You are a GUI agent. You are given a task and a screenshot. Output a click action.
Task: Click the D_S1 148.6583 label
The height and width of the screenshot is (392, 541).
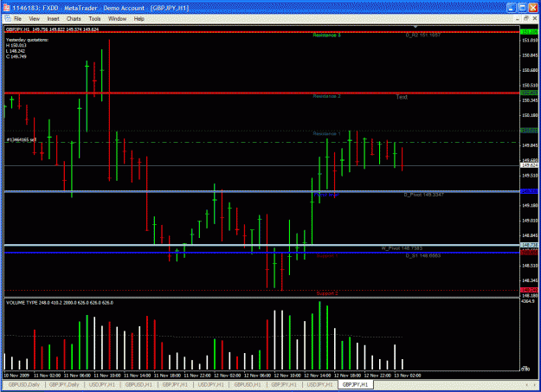423,255
